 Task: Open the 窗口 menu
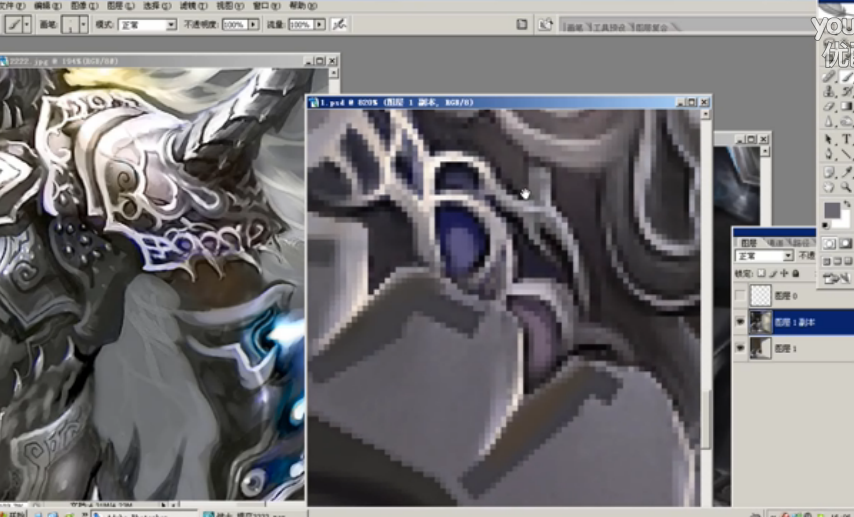[x=266, y=5]
